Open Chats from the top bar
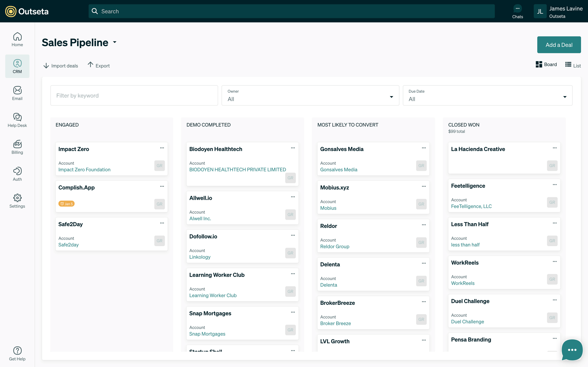 point(517,11)
